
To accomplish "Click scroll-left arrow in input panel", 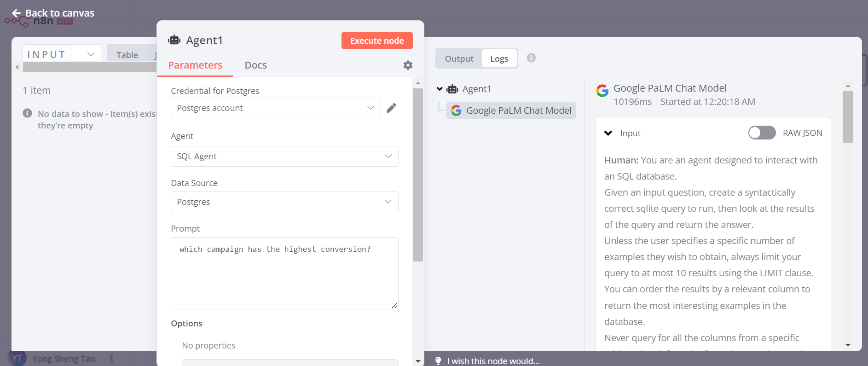I will [x=17, y=67].
